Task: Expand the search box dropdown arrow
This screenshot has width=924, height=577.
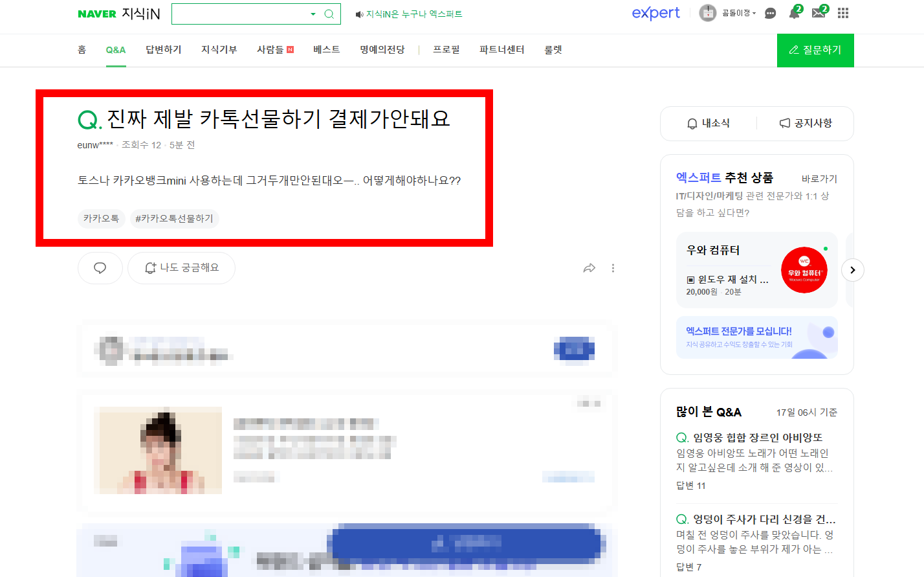Action: click(313, 14)
